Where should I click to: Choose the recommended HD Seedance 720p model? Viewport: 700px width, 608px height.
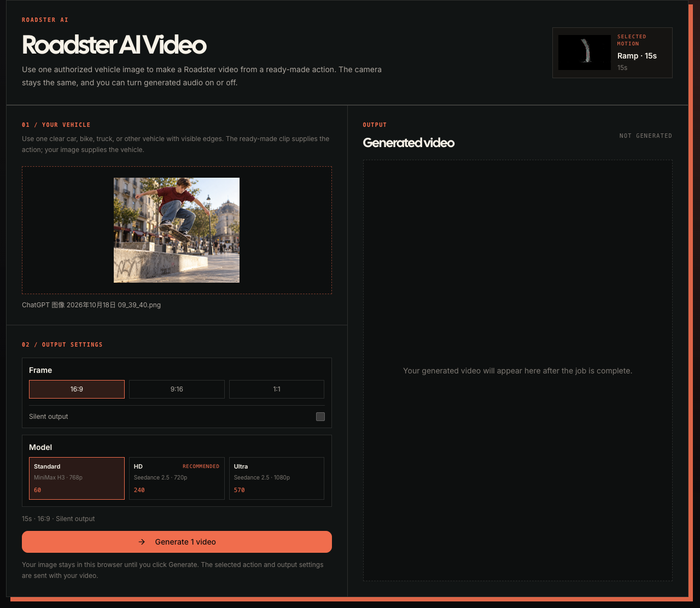[x=177, y=478]
